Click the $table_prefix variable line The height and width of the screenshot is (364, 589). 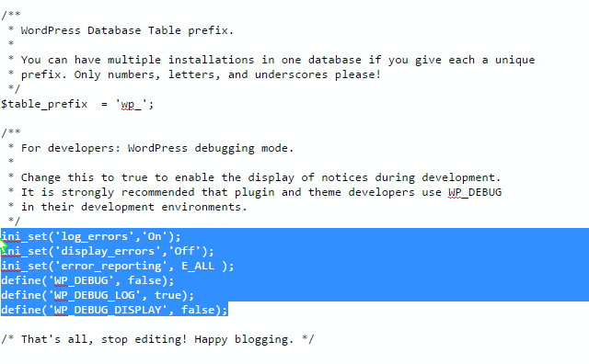click(x=77, y=104)
